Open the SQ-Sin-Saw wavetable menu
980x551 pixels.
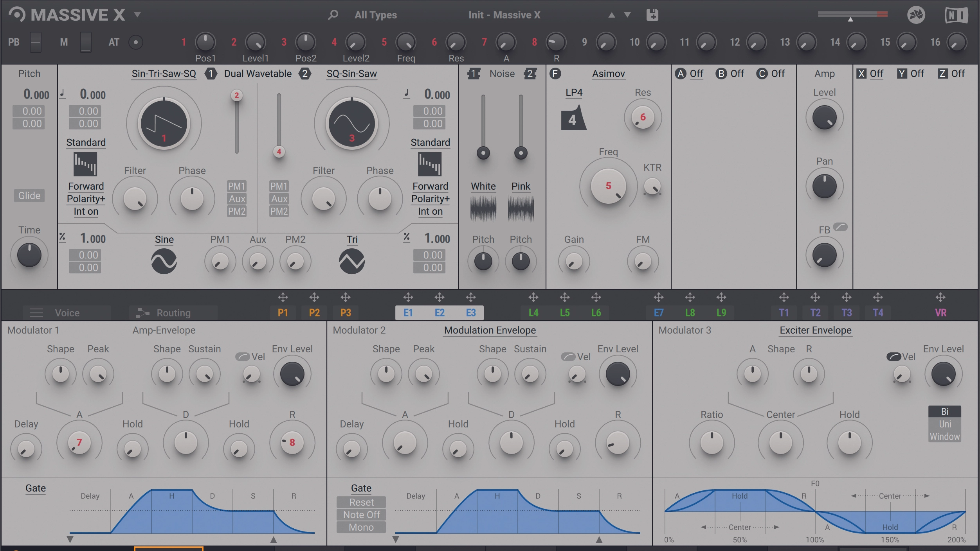coord(351,74)
